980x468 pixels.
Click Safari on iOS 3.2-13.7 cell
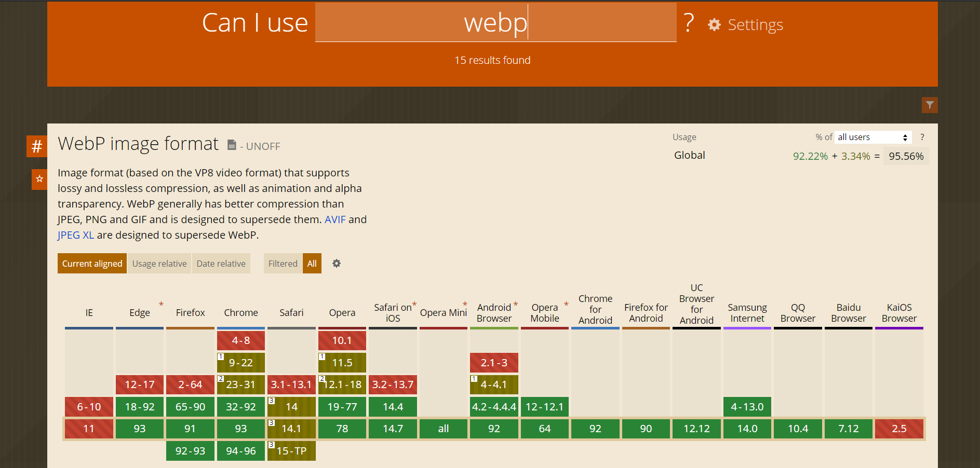point(393,384)
